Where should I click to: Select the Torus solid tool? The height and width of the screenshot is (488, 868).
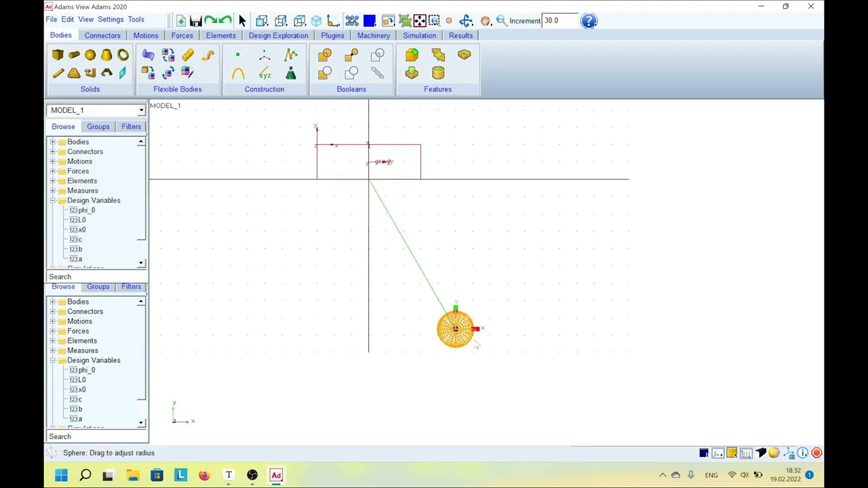pyautogui.click(x=123, y=55)
